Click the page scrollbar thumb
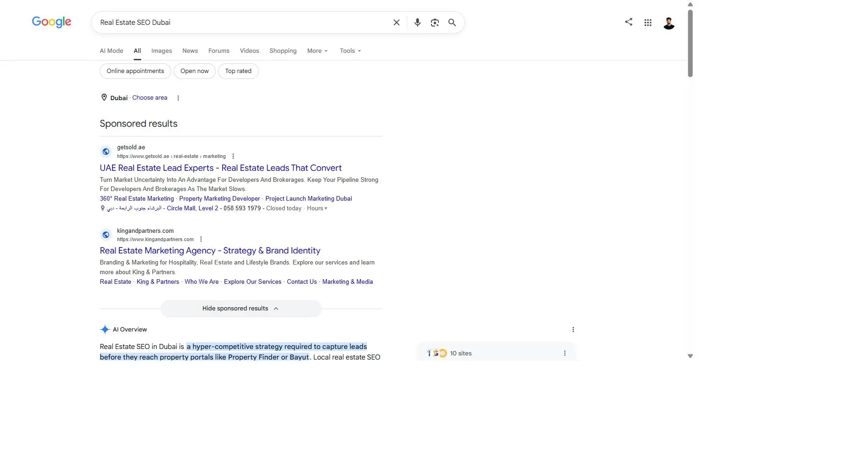 (690, 43)
